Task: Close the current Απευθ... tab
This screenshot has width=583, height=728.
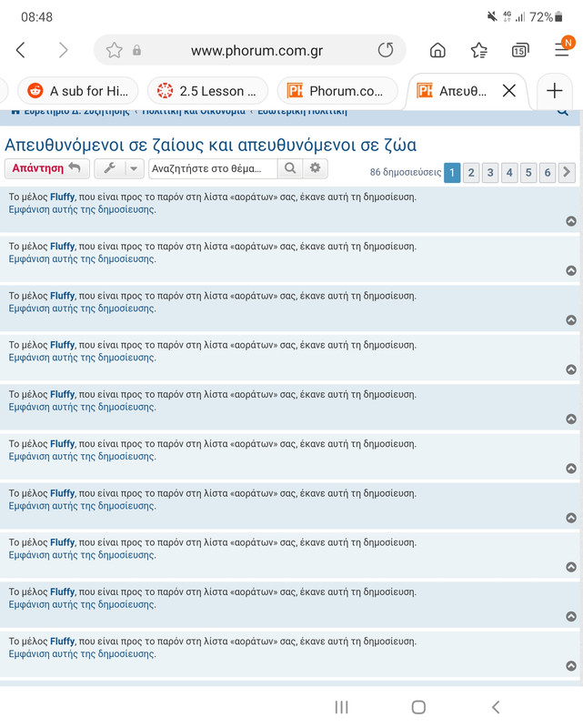Action: (x=509, y=90)
